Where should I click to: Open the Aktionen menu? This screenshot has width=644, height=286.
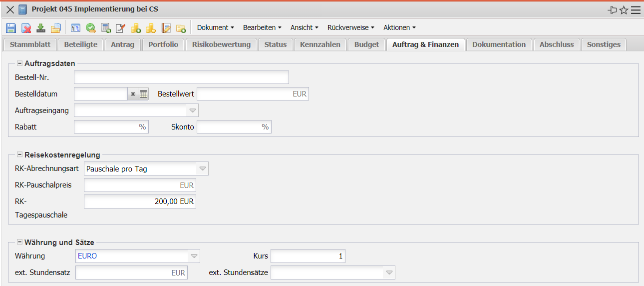click(x=399, y=27)
